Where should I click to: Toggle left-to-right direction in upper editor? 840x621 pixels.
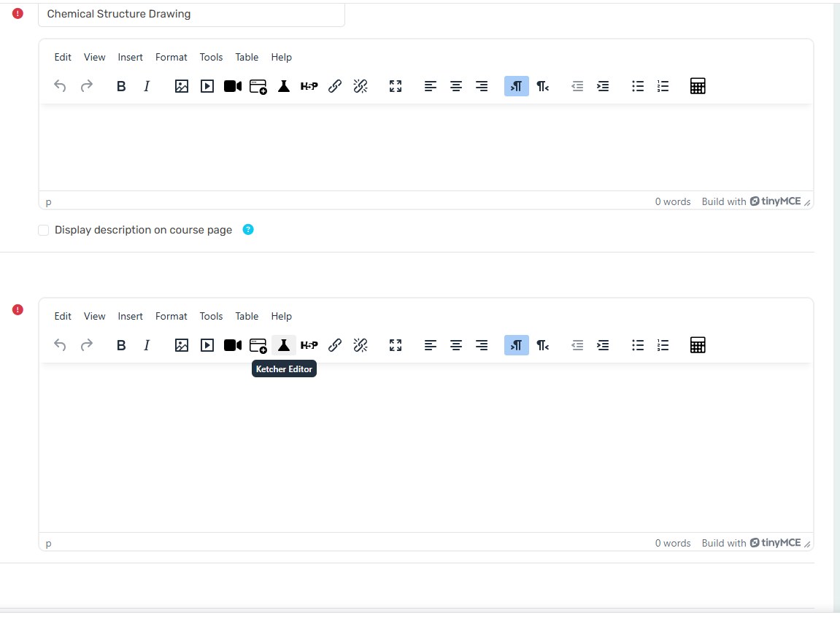point(517,86)
